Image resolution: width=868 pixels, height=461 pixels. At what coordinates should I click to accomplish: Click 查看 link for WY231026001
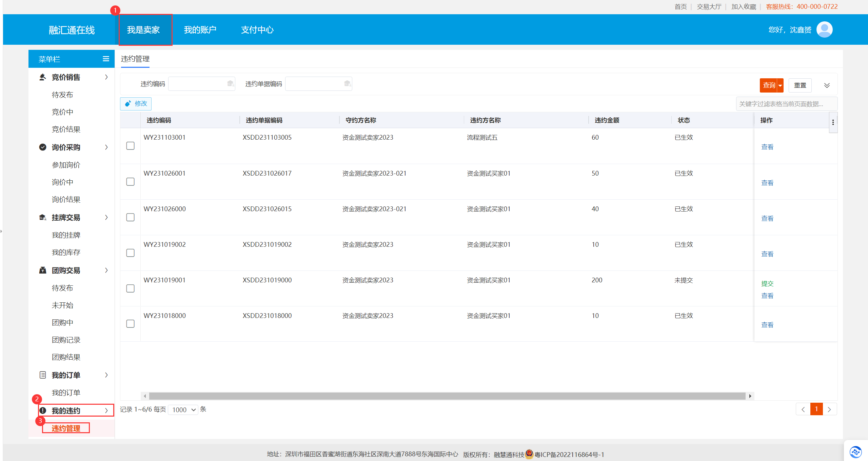[x=767, y=183]
